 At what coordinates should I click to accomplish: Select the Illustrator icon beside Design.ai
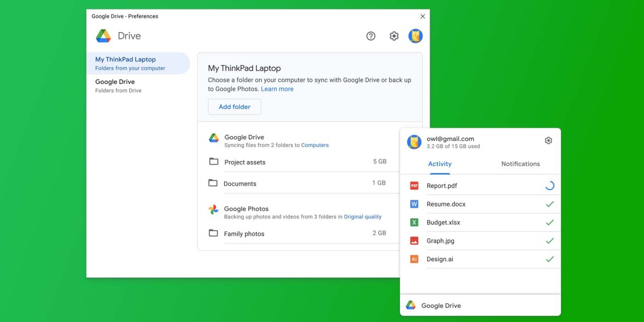414,259
